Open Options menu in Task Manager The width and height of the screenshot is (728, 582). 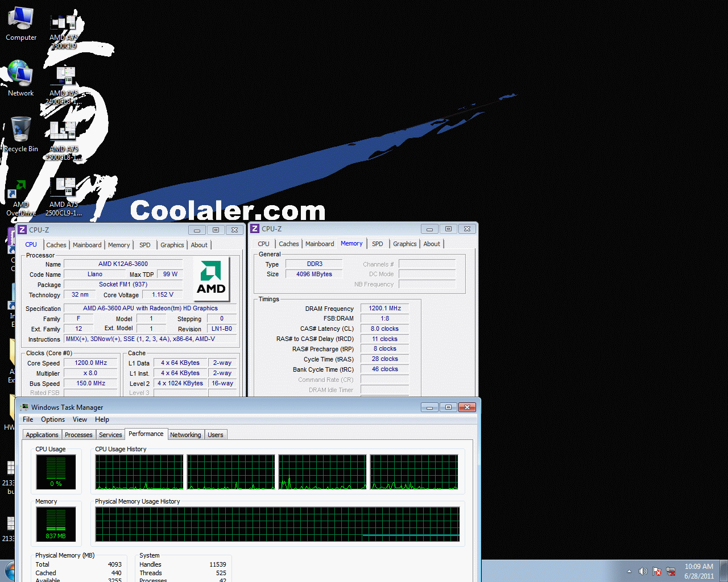pyautogui.click(x=53, y=419)
